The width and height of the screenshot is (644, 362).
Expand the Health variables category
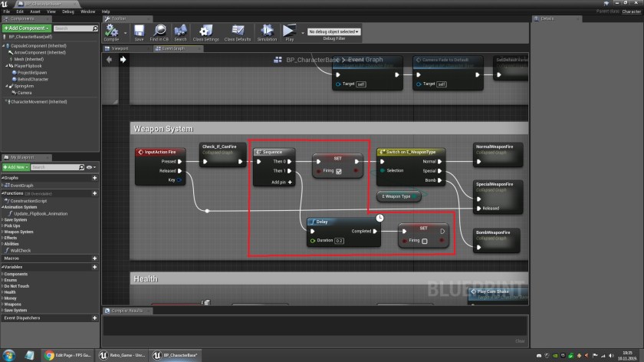[9, 291]
